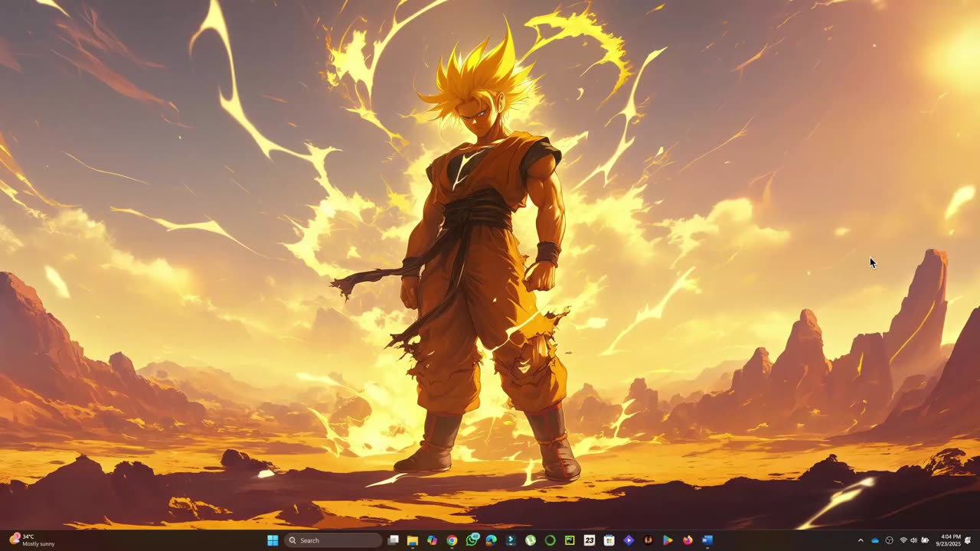Open uTorrent from the taskbar
Viewport: 980px width, 551px height.
coord(531,540)
